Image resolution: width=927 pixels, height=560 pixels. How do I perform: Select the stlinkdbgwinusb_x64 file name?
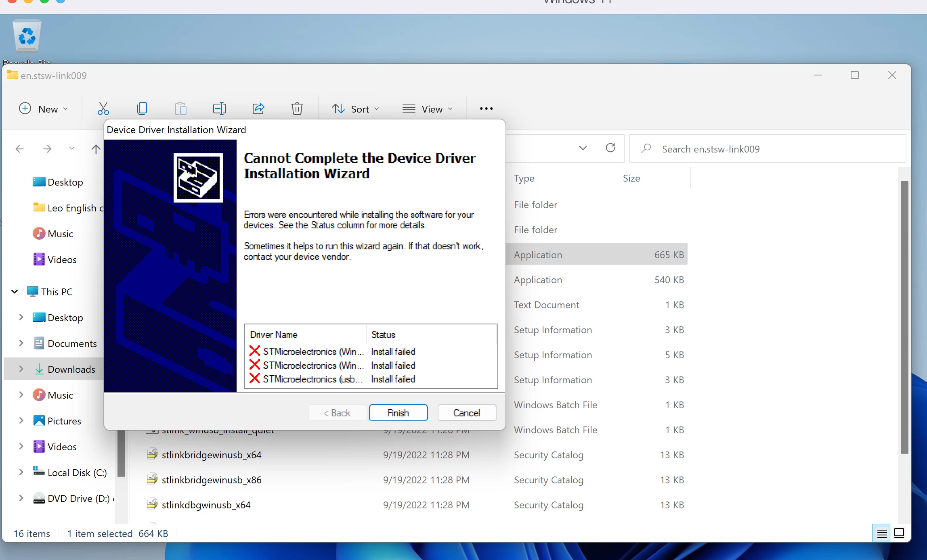(206, 505)
